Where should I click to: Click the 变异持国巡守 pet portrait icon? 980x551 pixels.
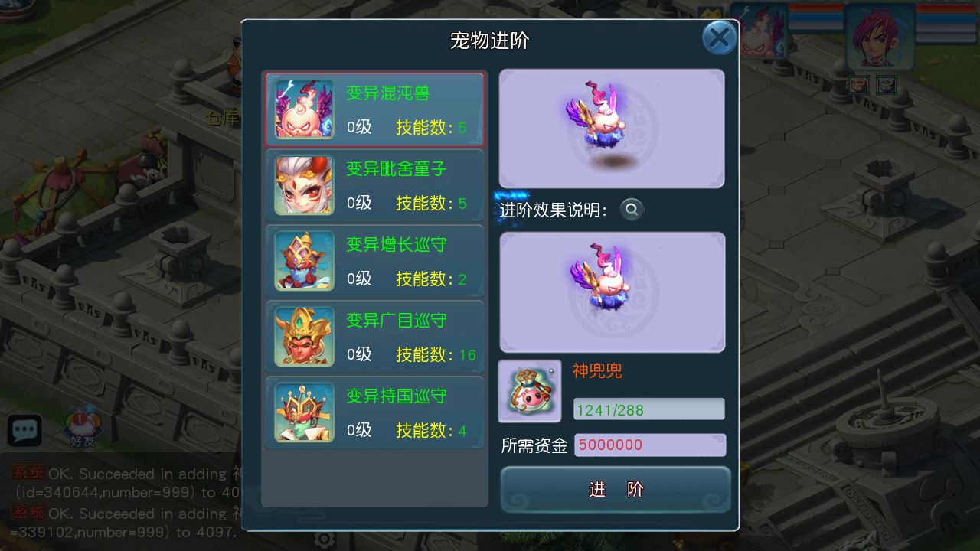[x=304, y=412]
